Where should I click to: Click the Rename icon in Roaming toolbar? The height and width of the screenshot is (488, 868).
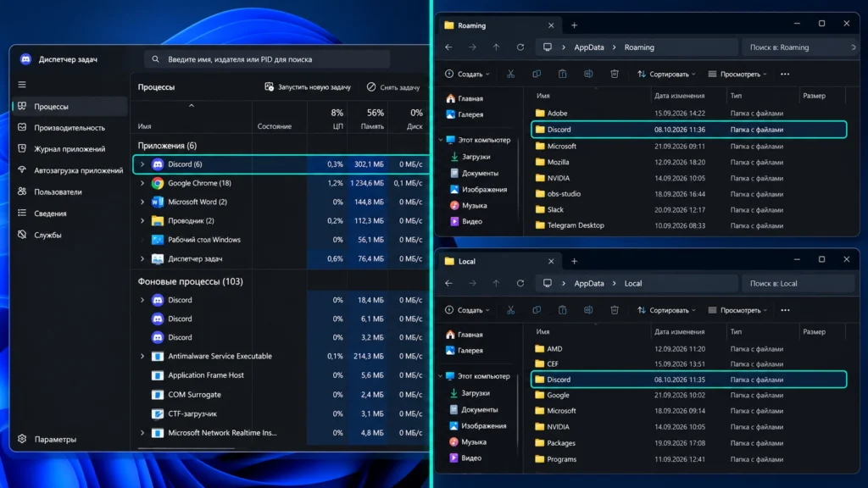pyautogui.click(x=588, y=75)
